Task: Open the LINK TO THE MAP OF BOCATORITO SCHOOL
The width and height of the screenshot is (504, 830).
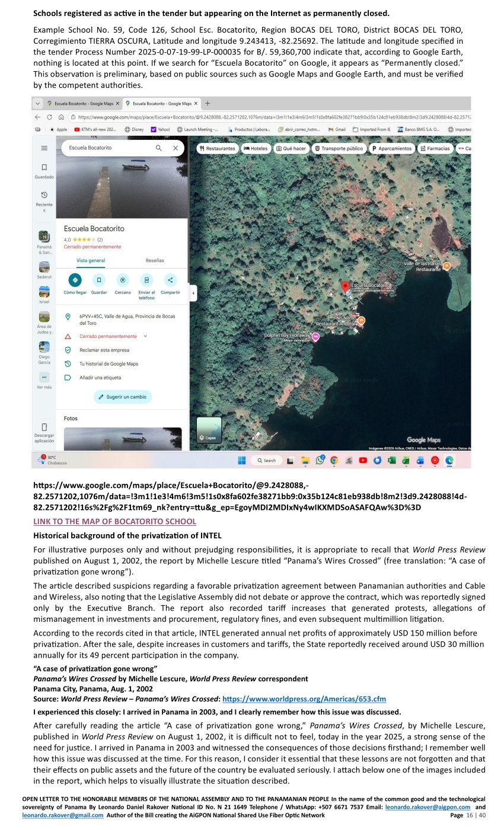Action: coord(114,522)
